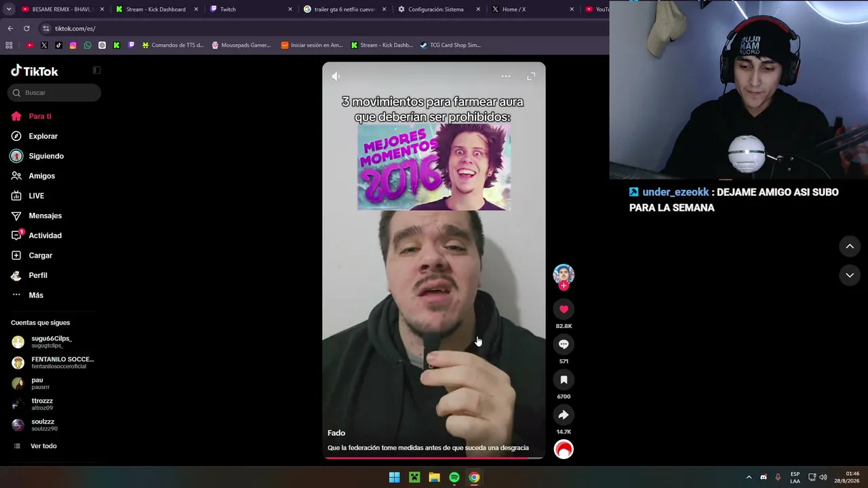The height and width of the screenshot is (488, 868).
Task: Open the Instagram bookmark icon
Action: tap(73, 45)
